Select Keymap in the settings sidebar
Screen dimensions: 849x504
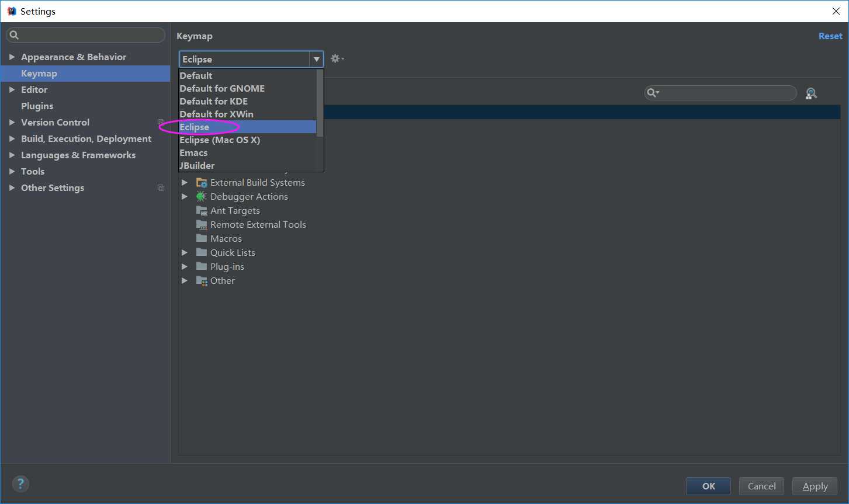click(x=85, y=74)
